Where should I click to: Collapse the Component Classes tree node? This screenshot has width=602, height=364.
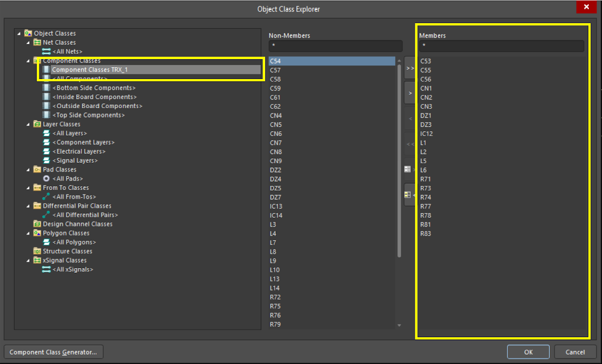click(27, 60)
